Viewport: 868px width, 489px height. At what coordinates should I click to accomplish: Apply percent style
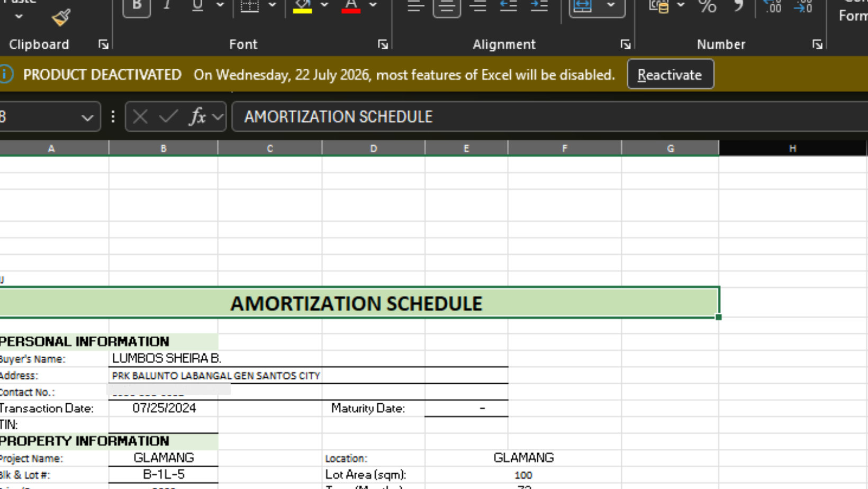click(x=707, y=6)
